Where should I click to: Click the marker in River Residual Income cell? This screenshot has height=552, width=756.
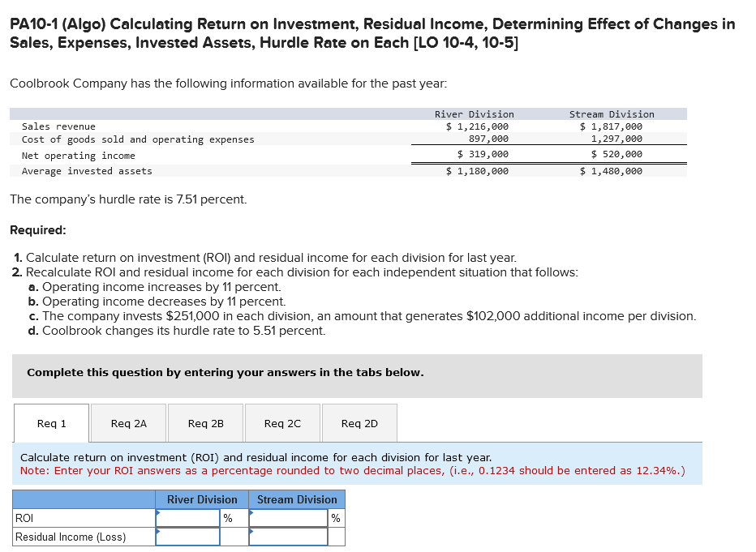(158, 529)
